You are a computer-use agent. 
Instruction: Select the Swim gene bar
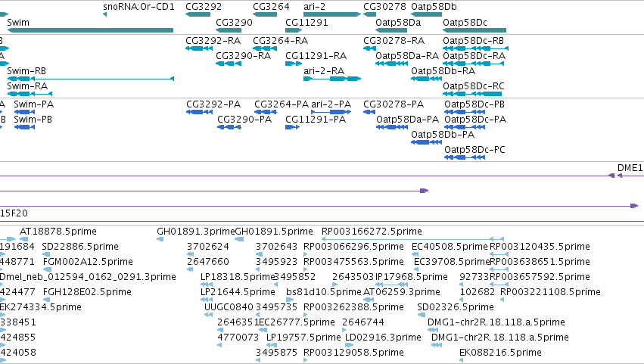tap(90, 30)
